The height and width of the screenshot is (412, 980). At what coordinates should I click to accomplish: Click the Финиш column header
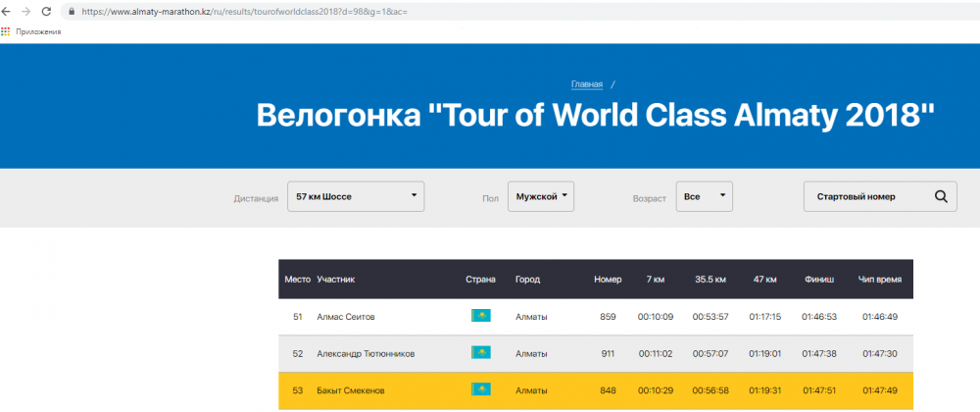coord(818,280)
